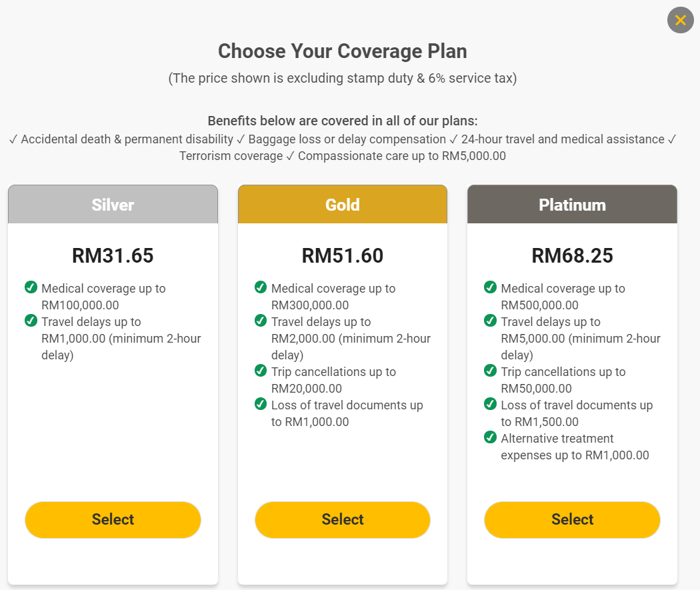Image resolution: width=700 pixels, height=590 pixels.
Task: Click the checkmark beside Platinum's travel delays benefit
Action: 491,321
